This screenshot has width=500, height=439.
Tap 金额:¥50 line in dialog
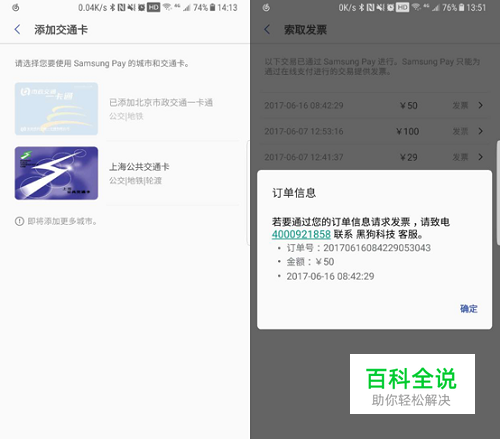[310, 262]
